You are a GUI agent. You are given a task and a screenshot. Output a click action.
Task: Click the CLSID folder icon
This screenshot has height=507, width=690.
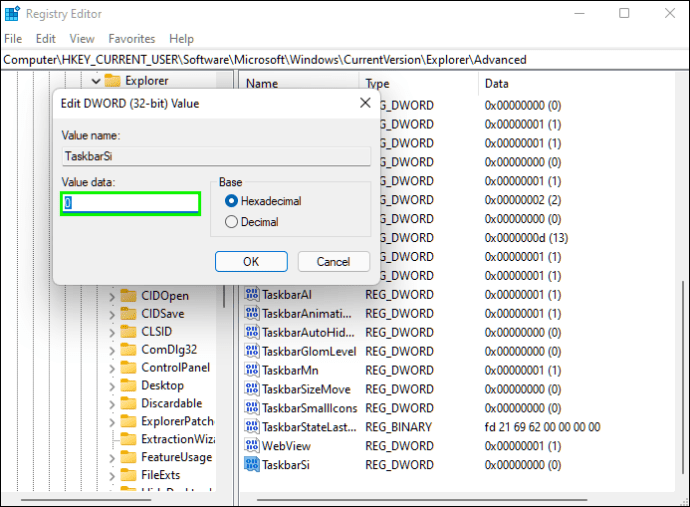[128, 331]
